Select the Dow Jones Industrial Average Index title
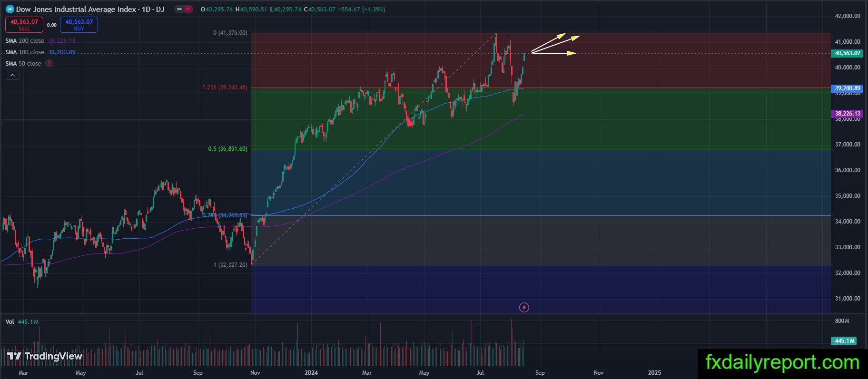The image size is (868, 379). coord(77,9)
